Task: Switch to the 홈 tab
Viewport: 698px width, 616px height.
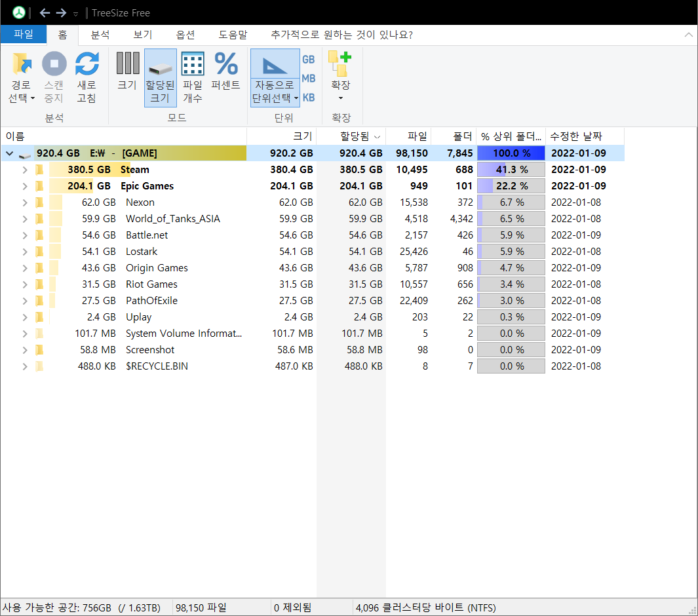Action: point(63,35)
